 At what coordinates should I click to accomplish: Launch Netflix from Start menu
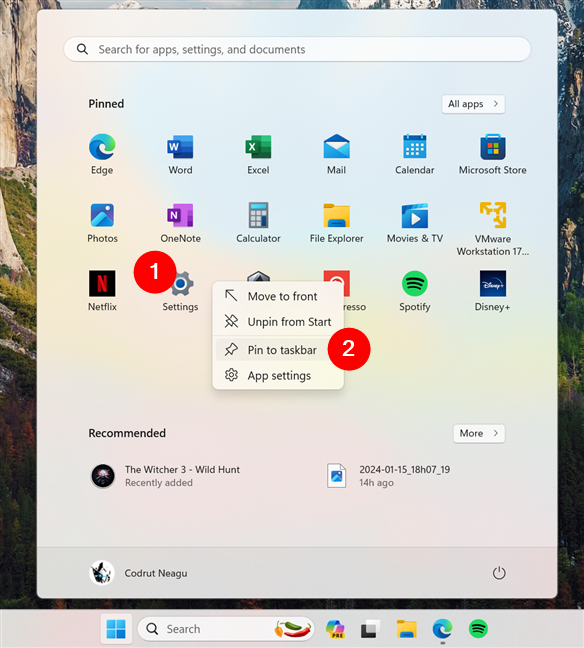tap(102, 291)
